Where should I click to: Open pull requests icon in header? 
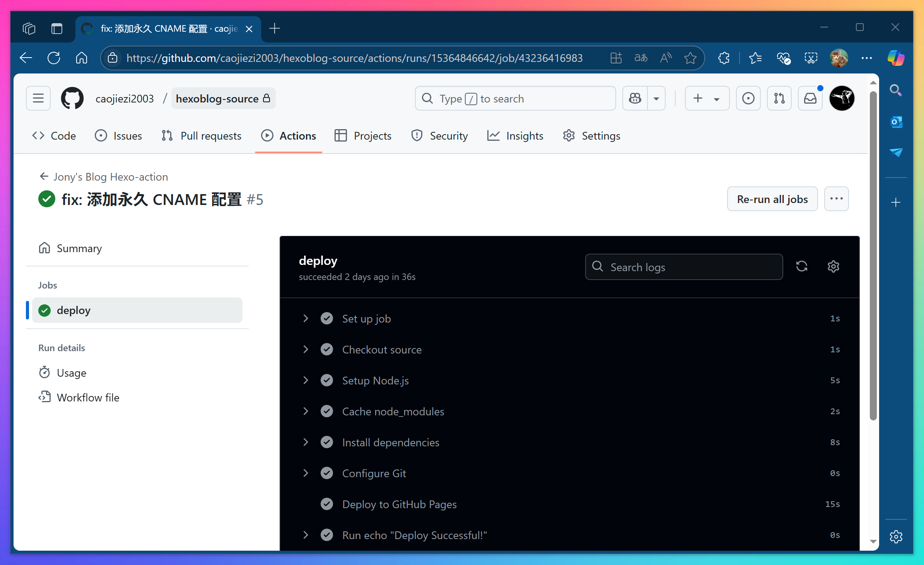tap(779, 99)
